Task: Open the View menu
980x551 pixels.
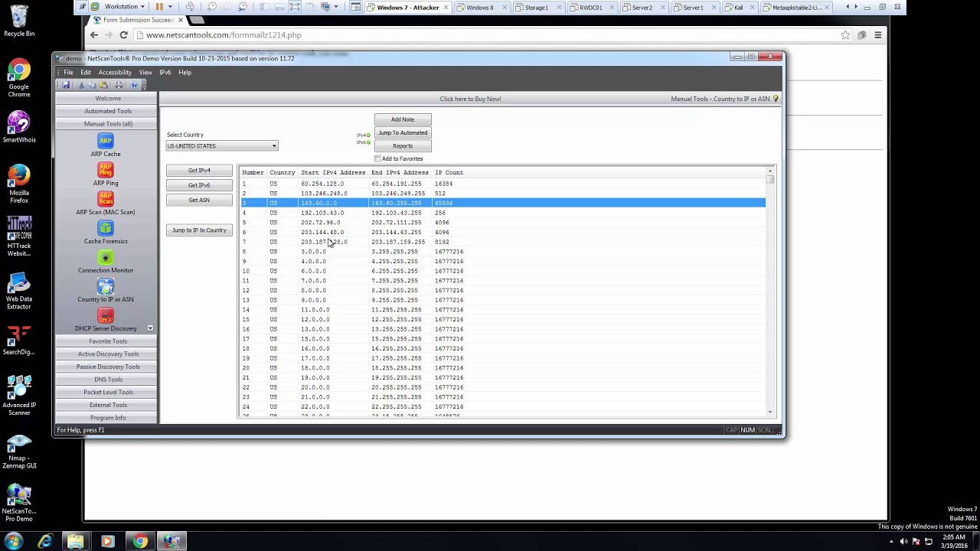Action: (145, 72)
